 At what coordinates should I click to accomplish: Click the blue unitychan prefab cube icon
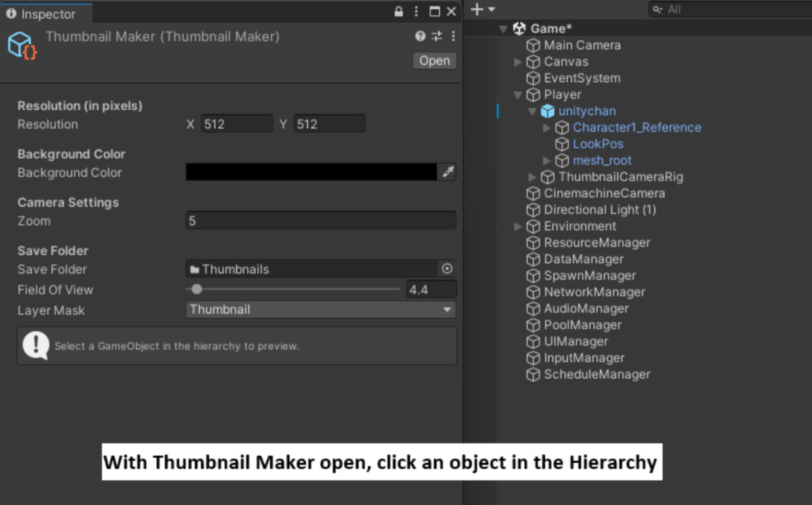point(547,111)
